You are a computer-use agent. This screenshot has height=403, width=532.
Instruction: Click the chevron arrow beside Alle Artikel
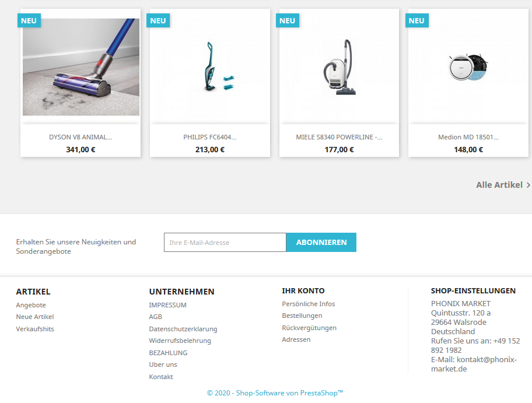[528, 185]
